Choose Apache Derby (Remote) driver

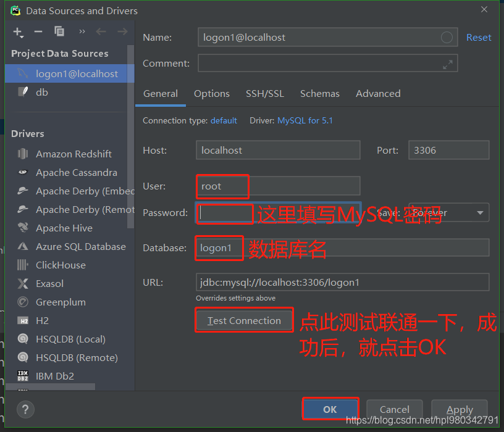tap(69, 209)
